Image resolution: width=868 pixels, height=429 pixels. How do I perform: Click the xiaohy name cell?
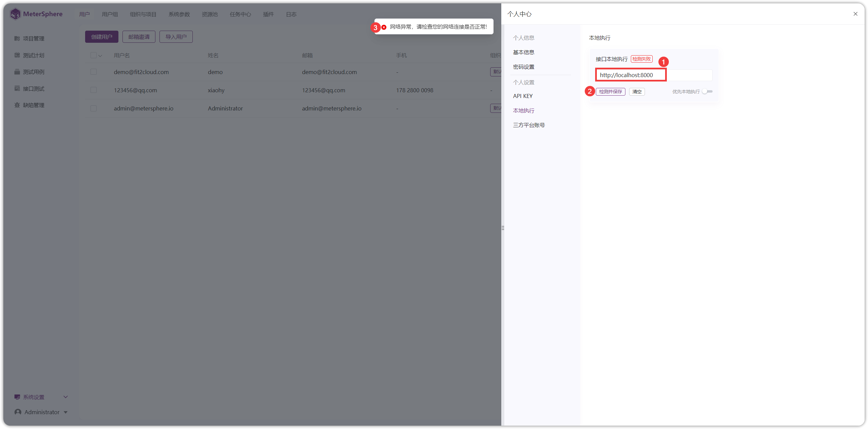pos(216,90)
